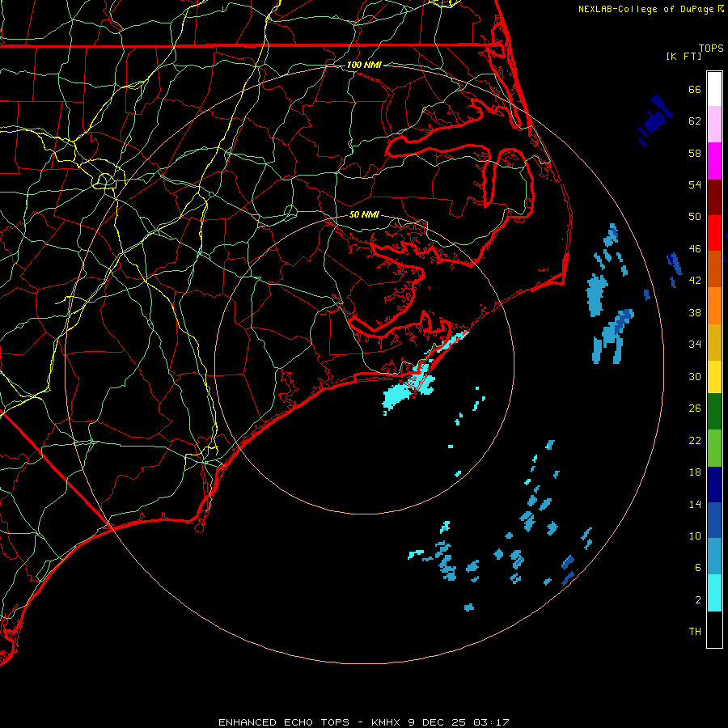Image resolution: width=728 pixels, height=728 pixels.
Task: Click the legend value '22'
Action: click(x=695, y=440)
